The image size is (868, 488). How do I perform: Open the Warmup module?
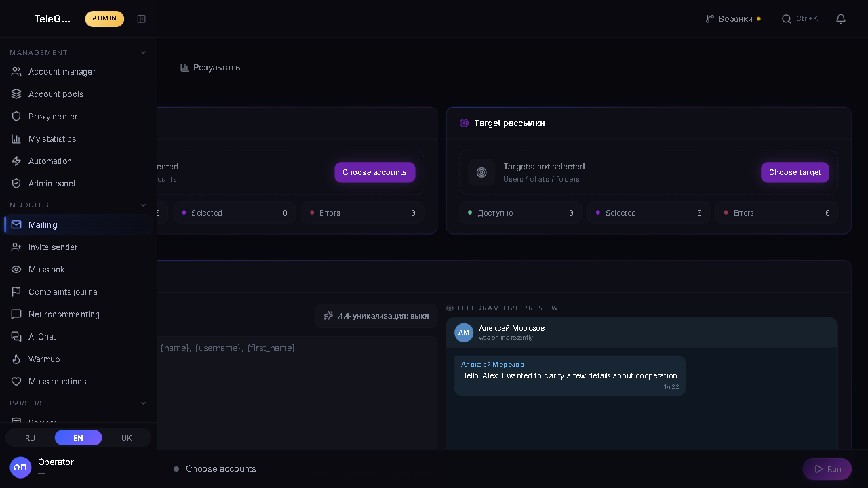click(79, 359)
